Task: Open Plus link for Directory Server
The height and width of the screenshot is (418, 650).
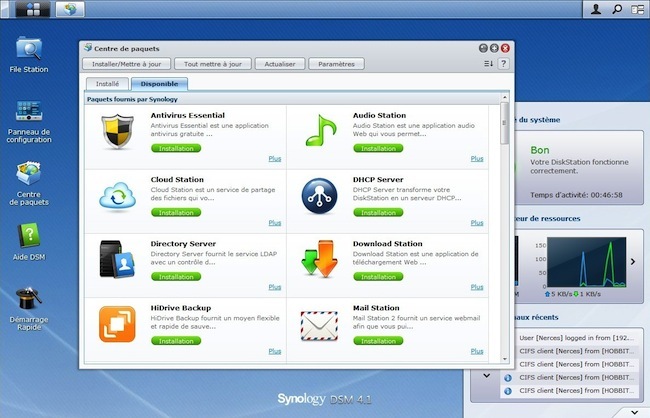Action: click(275, 287)
